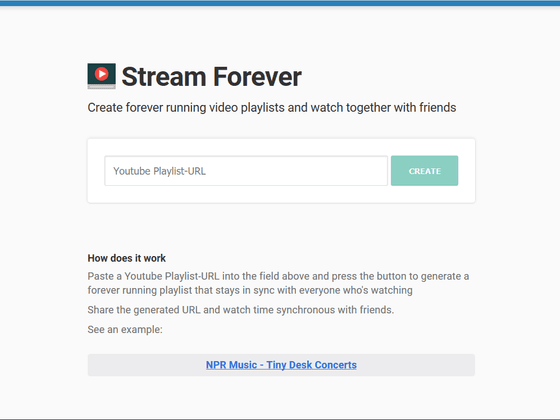Viewport: 560px width, 420px height.
Task: Click the "Share the generated URL" sentence
Action: pos(241,310)
